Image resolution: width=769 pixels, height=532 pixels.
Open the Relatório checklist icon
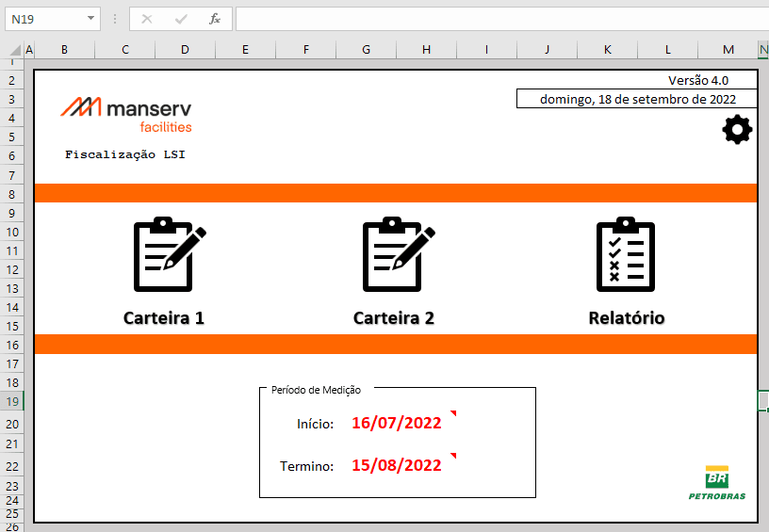pos(626,255)
